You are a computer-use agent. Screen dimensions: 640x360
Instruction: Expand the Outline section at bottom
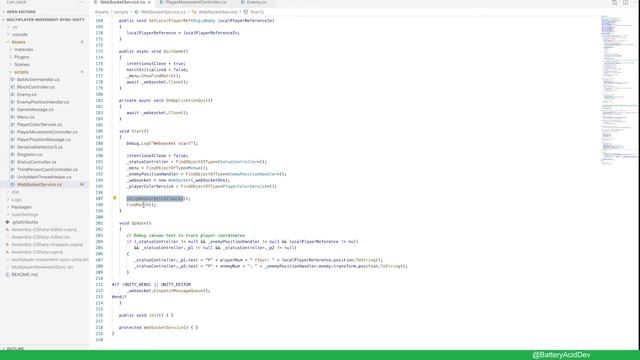click(16, 348)
